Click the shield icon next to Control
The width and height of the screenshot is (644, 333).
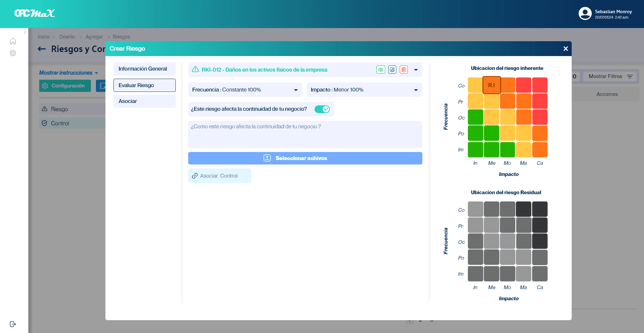coord(44,123)
